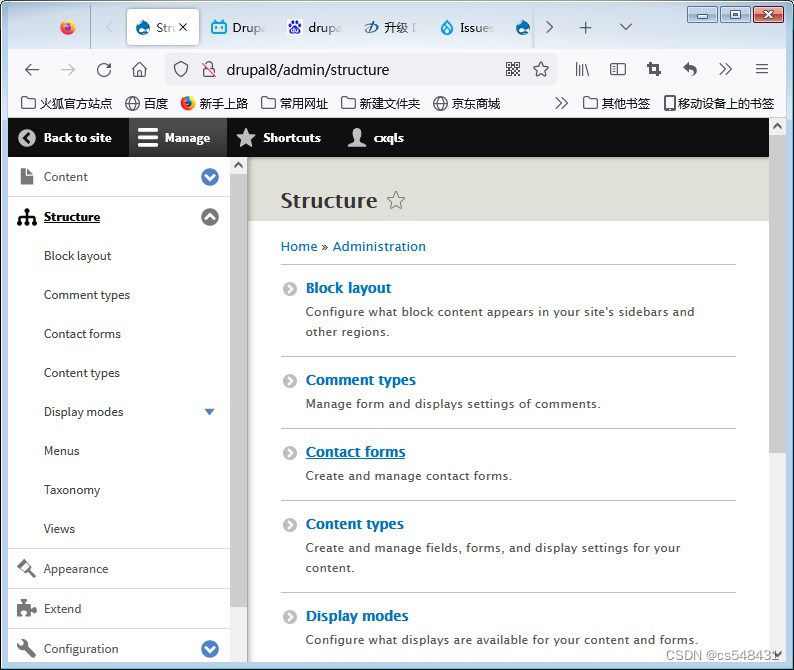Click the arrow icon beside Block layout heading
Image resolution: width=794 pixels, height=670 pixels.
coord(290,289)
